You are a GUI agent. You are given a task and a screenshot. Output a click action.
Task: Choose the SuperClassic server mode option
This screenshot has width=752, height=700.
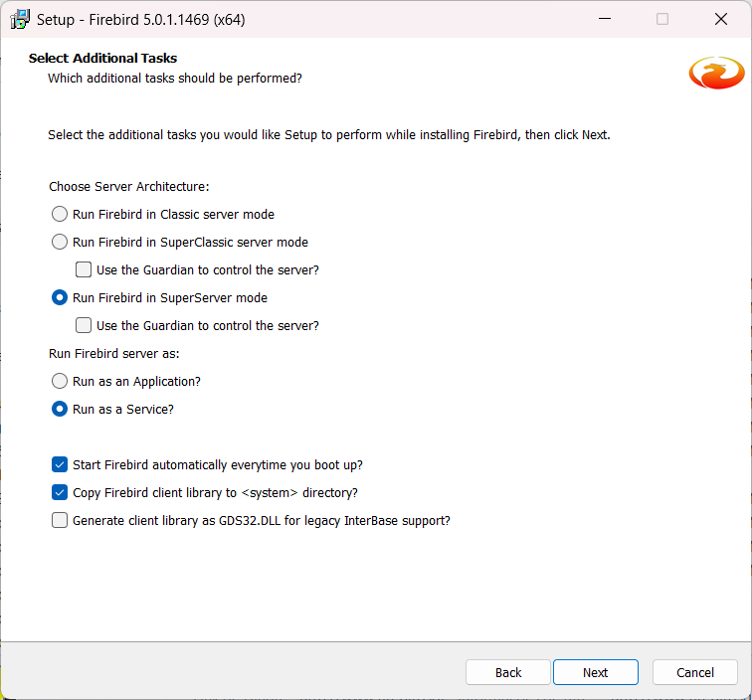[60, 242]
